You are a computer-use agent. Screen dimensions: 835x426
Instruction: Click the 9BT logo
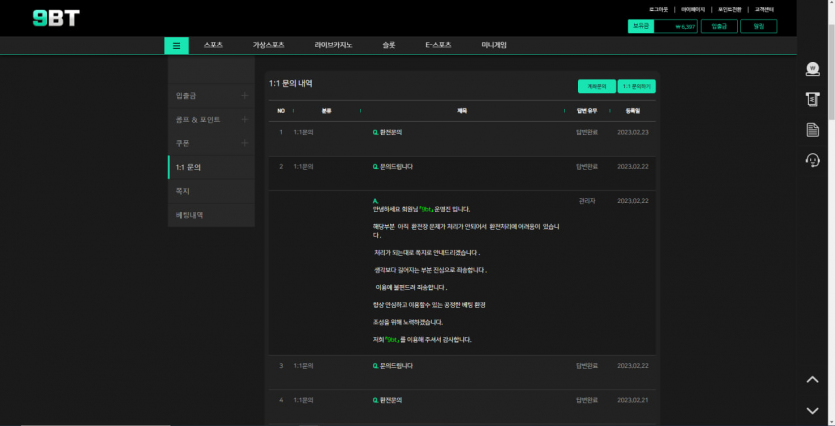55,18
